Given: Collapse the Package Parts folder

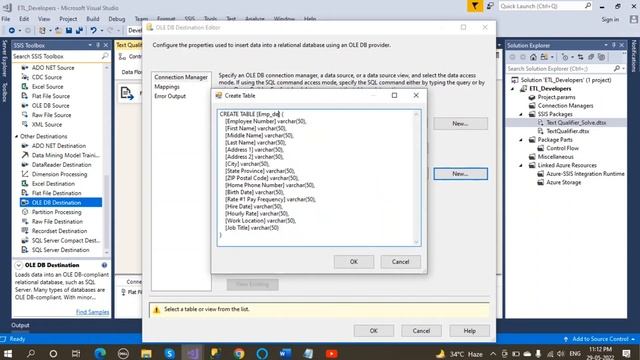Looking at the screenshot, I should (521, 140).
